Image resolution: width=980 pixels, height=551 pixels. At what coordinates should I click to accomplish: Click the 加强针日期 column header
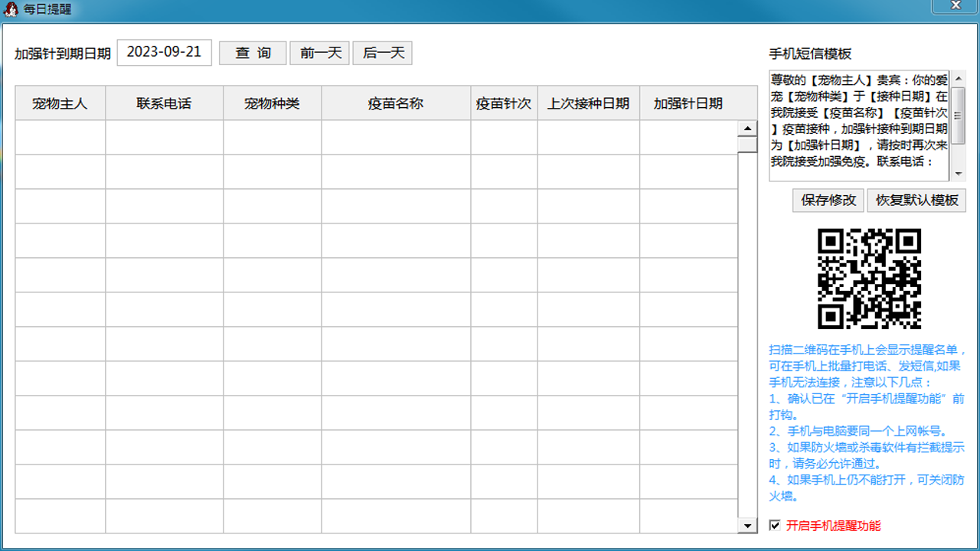(x=688, y=103)
